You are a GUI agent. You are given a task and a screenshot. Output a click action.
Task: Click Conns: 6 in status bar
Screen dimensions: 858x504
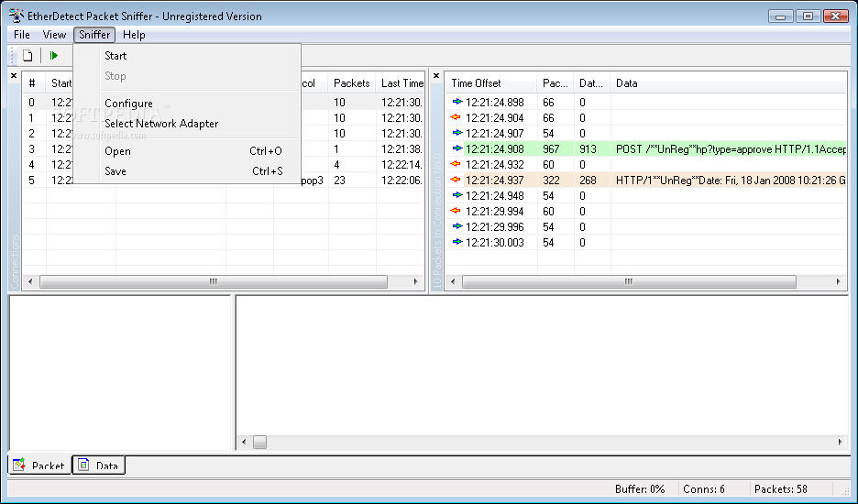click(704, 488)
